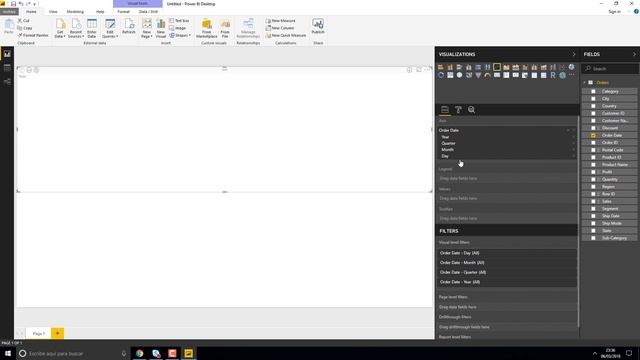Collapse the Fields pane chevron
The height and width of the screenshot is (360, 640).
pyautogui.click(x=634, y=54)
